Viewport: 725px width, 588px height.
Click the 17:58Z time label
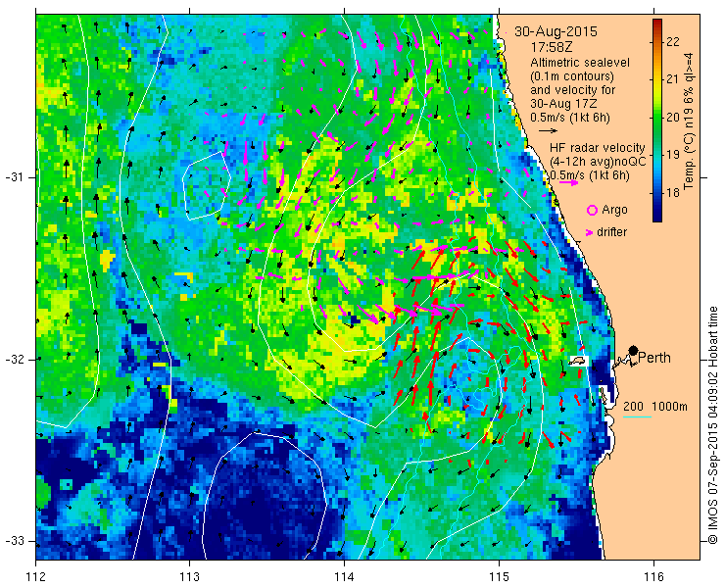click(551, 47)
